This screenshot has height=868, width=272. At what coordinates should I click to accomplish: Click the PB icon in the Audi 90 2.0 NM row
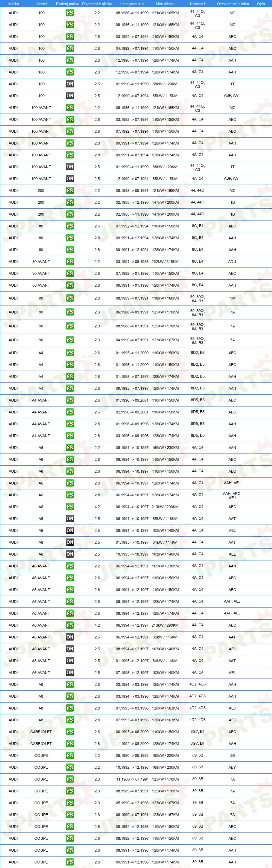[x=70, y=298]
